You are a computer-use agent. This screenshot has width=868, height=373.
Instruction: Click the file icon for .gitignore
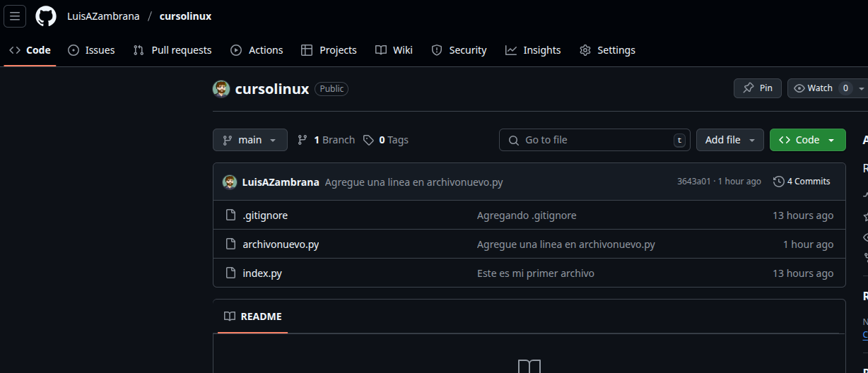coord(230,215)
